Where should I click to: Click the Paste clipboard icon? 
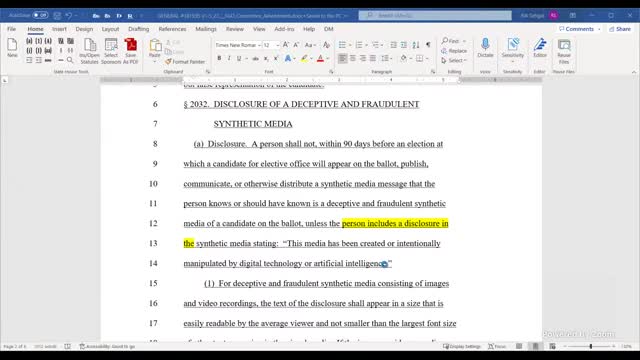click(155, 48)
